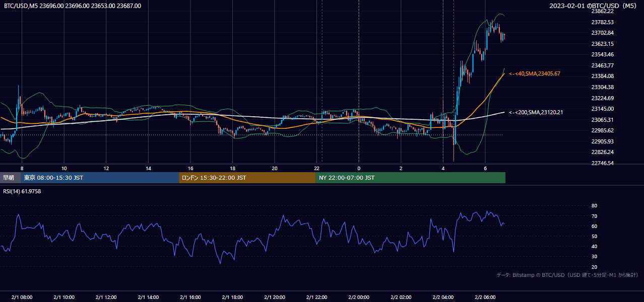Click the 2/2 06:00 time label
Screen dimensions: 644x302
pos(485,297)
